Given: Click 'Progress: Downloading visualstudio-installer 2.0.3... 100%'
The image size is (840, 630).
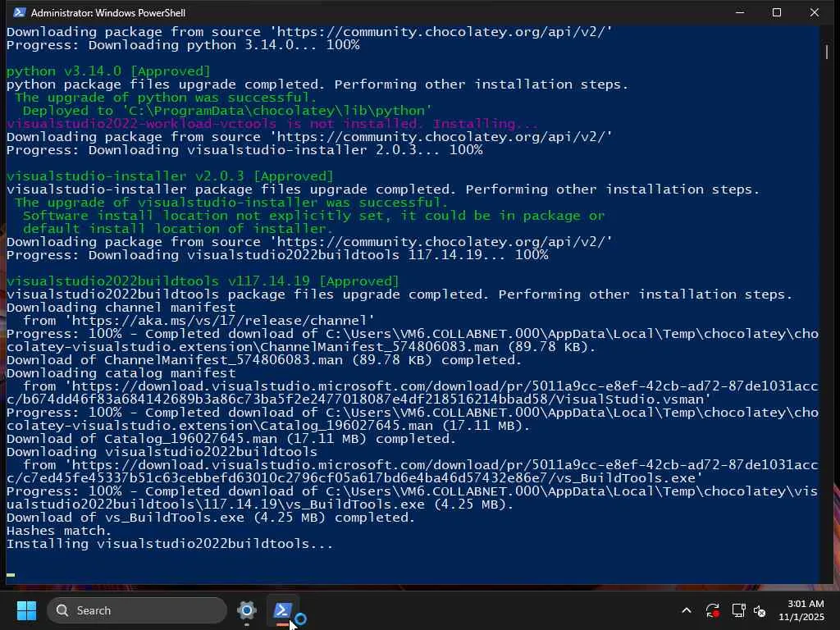Looking at the screenshot, I should coord(244,150).
